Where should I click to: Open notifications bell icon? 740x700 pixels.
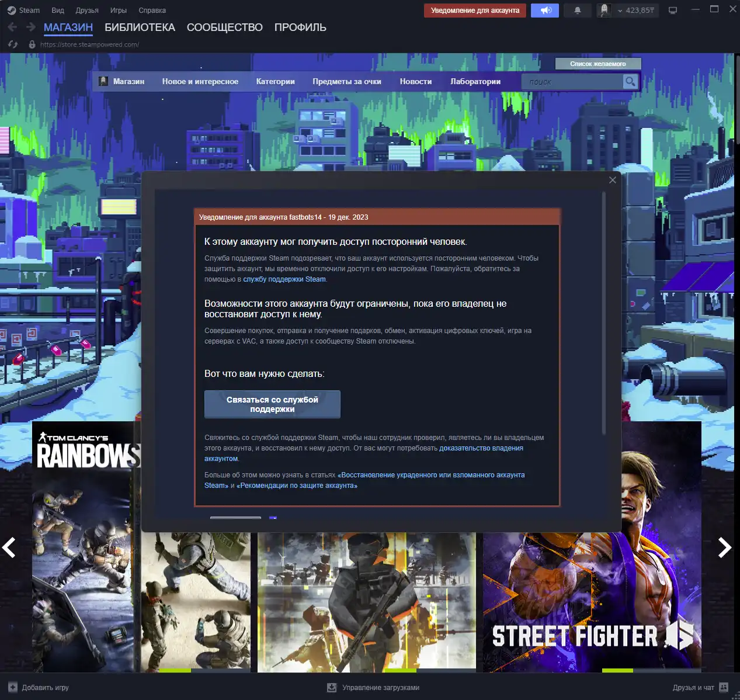click(578, 11)
